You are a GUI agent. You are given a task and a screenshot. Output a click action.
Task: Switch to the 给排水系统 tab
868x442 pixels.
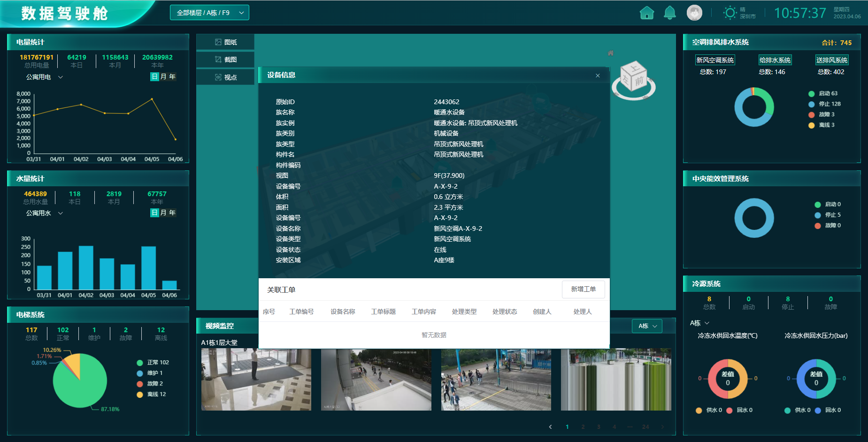pyautogui.click(x=776, y=60)
